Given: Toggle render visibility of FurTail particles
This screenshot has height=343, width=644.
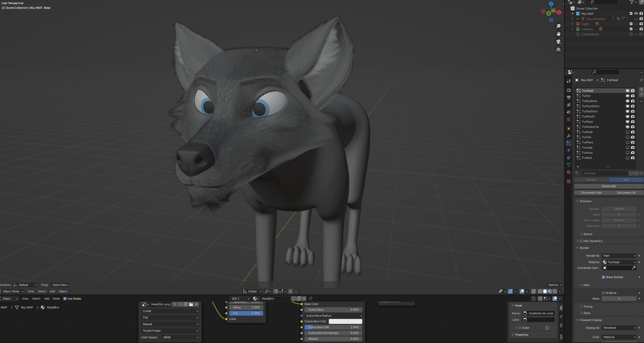Looking at the screenshot, I should click(x=633, y=137).
